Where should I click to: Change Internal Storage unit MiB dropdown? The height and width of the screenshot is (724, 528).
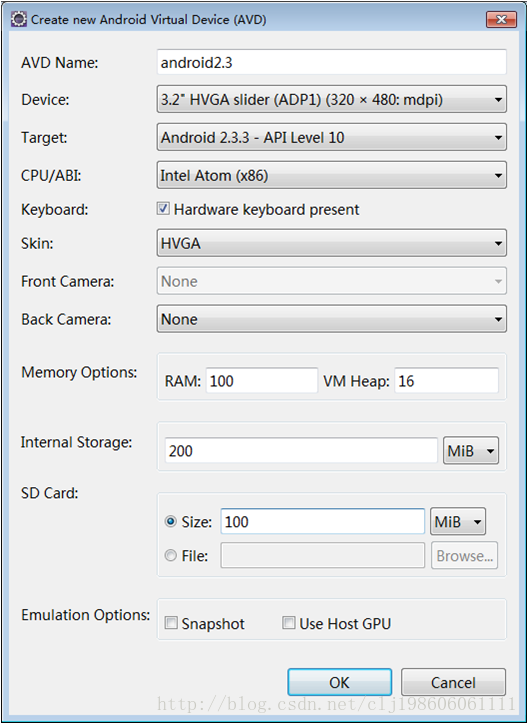point(471,450)
